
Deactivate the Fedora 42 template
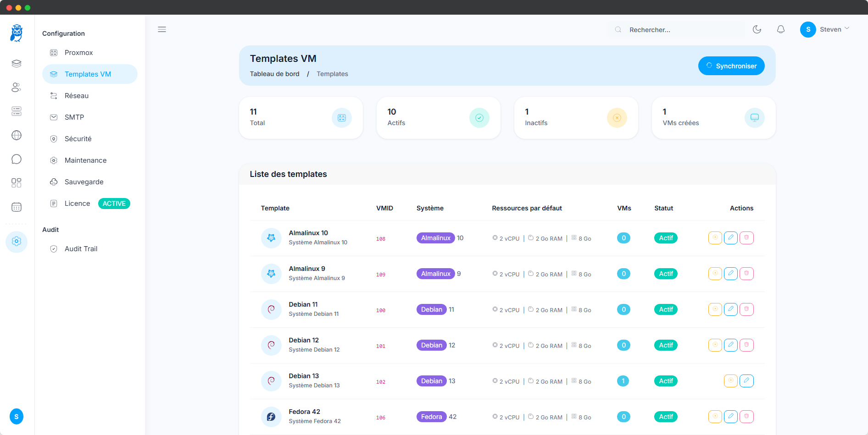(x=715, y=417)
